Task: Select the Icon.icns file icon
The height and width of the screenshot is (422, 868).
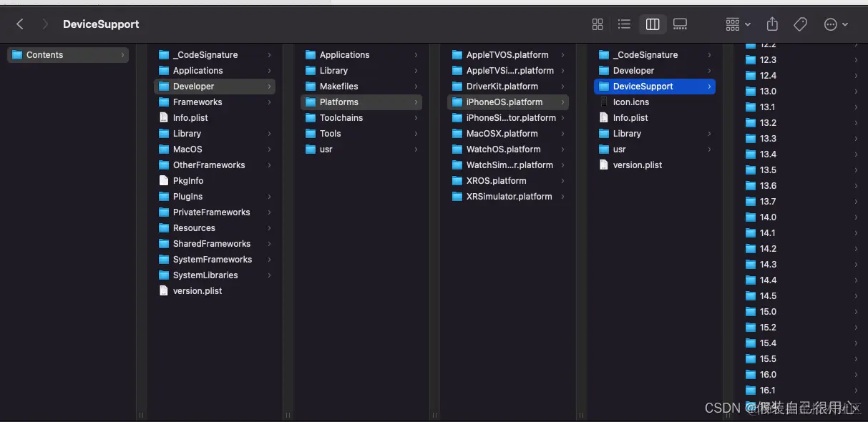Action: click(x=604, y=102)
